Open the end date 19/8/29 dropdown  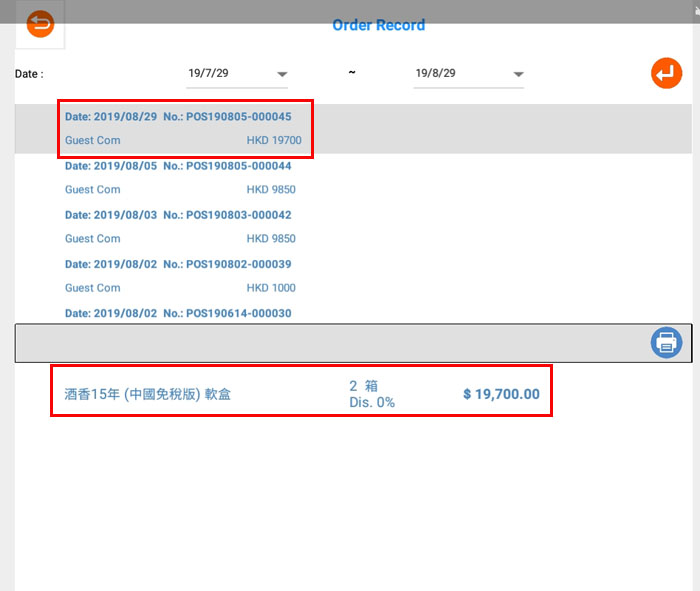(468, 74)
